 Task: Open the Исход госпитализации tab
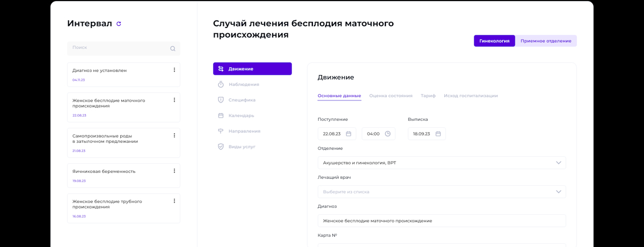471,96
